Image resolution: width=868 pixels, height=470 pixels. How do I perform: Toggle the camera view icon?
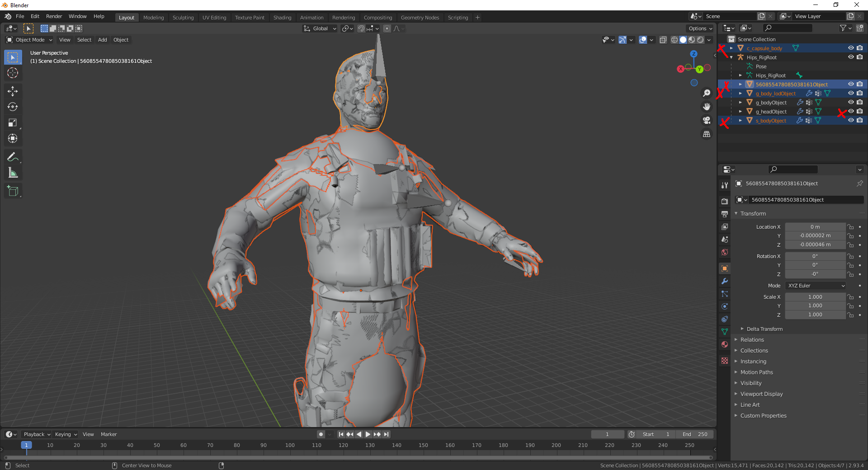[707, 120]
